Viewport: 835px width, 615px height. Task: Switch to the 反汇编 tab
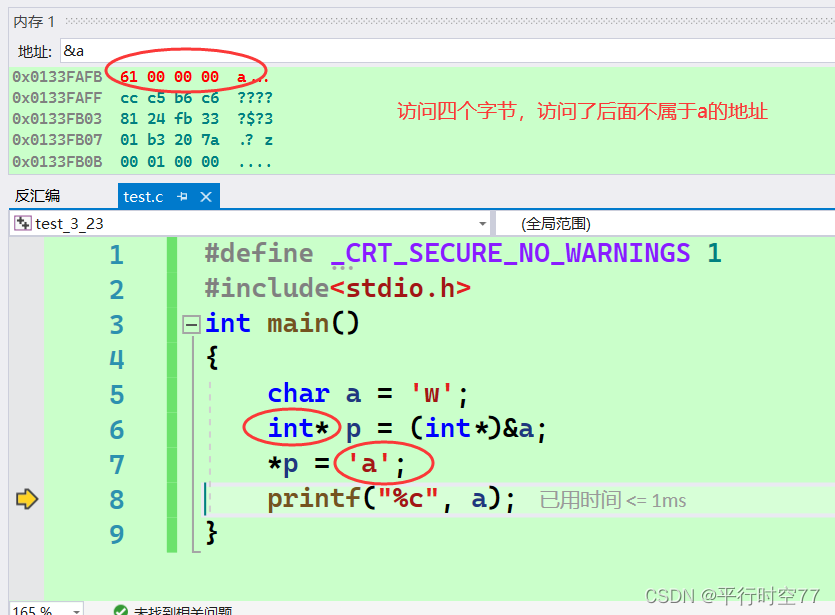click(x=37, y=196)
